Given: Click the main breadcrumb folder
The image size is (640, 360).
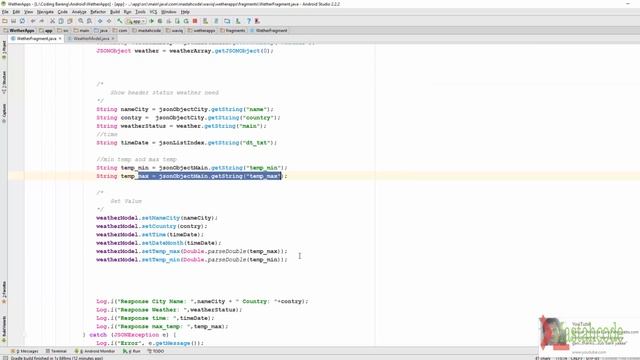Looking at the screenshot, I should [82, 30].
